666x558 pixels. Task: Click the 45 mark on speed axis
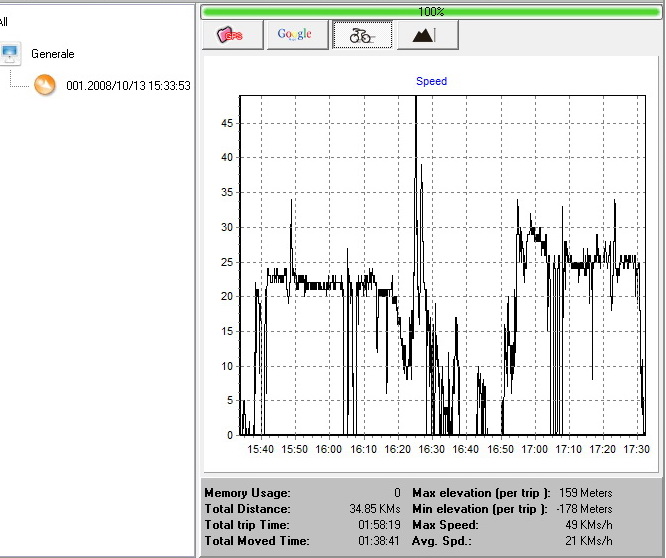click(x=227, y=123)
